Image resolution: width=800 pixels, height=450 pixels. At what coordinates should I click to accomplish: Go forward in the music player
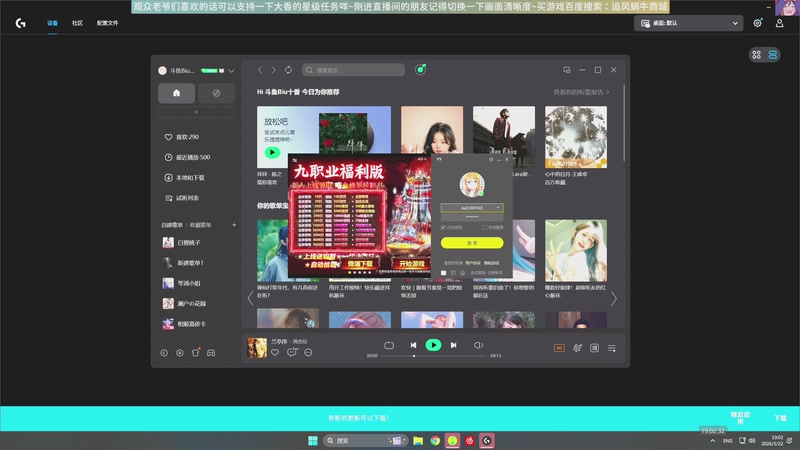tap(274, 70)
